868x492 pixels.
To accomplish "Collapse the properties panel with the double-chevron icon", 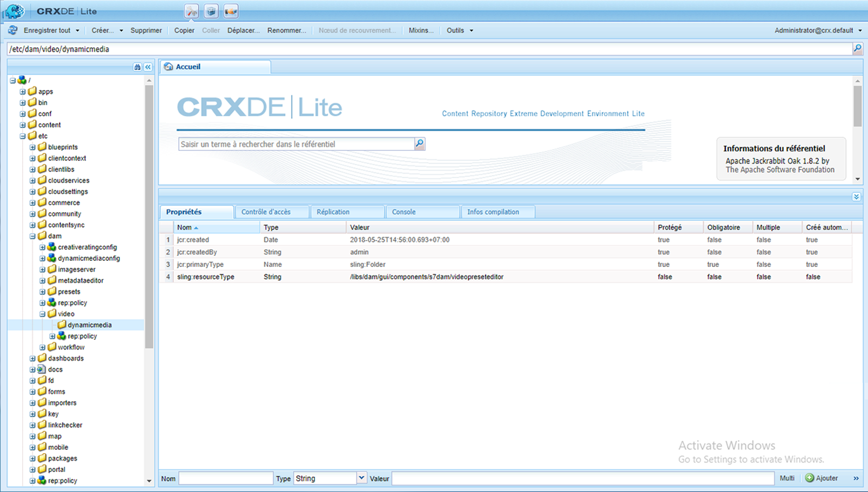I will (856, 197).
